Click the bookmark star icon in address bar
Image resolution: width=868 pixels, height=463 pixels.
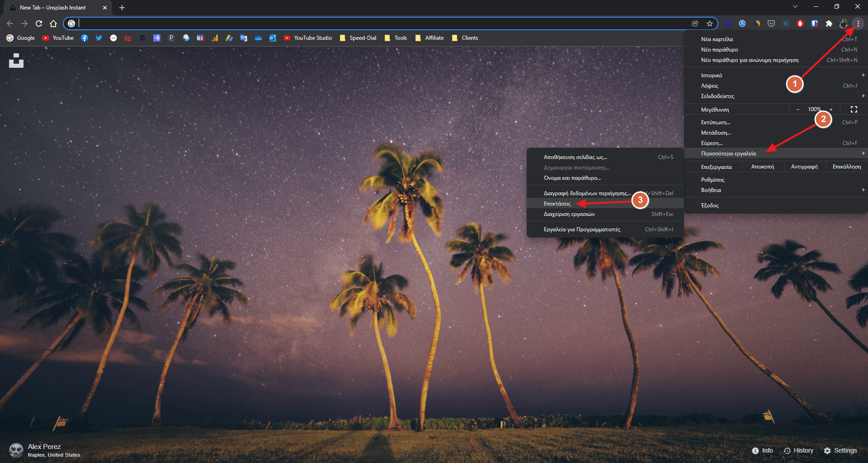click(x=710, y=23)
